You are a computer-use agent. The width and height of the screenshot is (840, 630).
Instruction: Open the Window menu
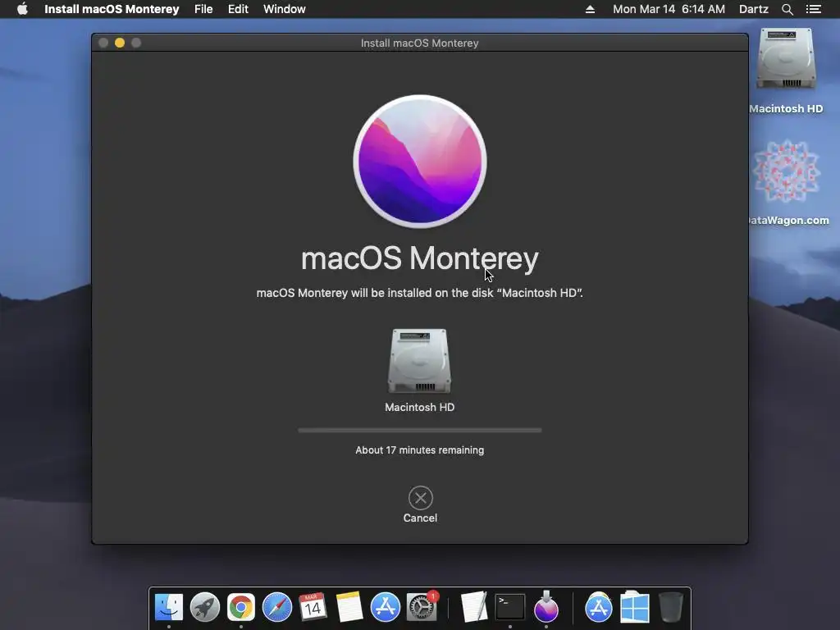285,9
